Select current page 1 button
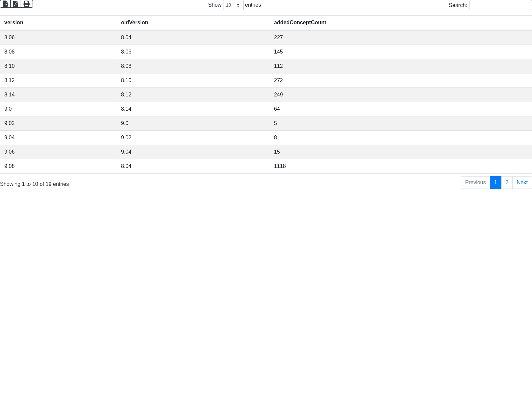Image resolution: width=532 pixels, height=399 pixels. [x=495, y=183]
